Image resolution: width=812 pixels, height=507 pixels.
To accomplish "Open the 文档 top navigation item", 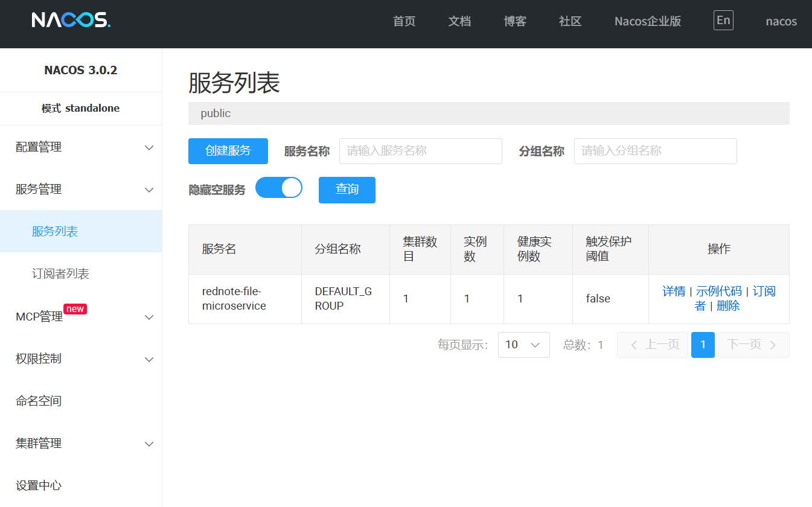I will click(x=459, y=21).
